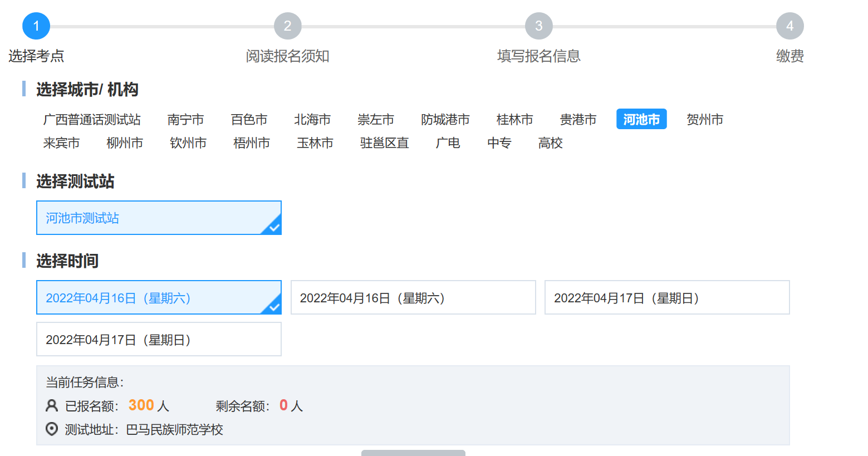Choose the unselected 2022年04月16日 (星期六) slot
This screenshot has width=868, height=456.
(x=413, y=298)
